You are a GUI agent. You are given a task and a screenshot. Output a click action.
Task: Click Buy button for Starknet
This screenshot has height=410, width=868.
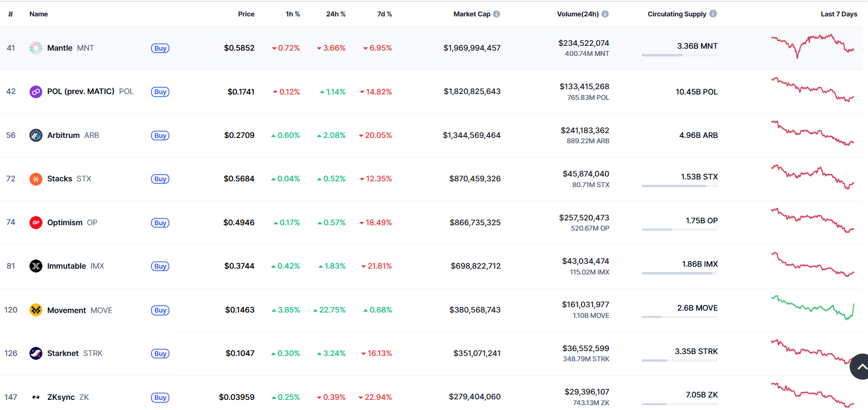160,354
